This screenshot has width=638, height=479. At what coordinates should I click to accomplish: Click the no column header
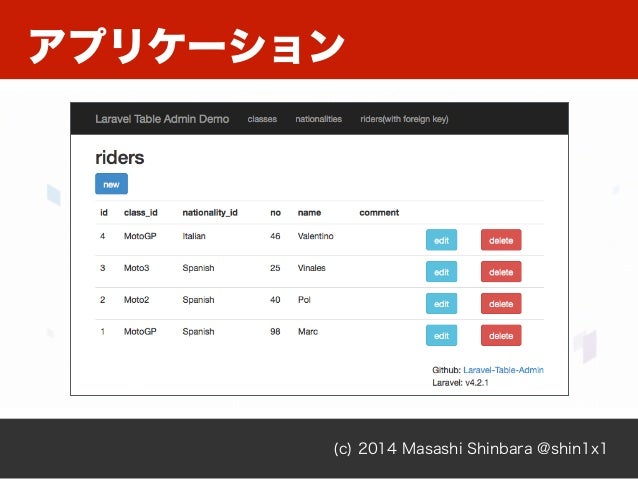[x=275, y=213]
